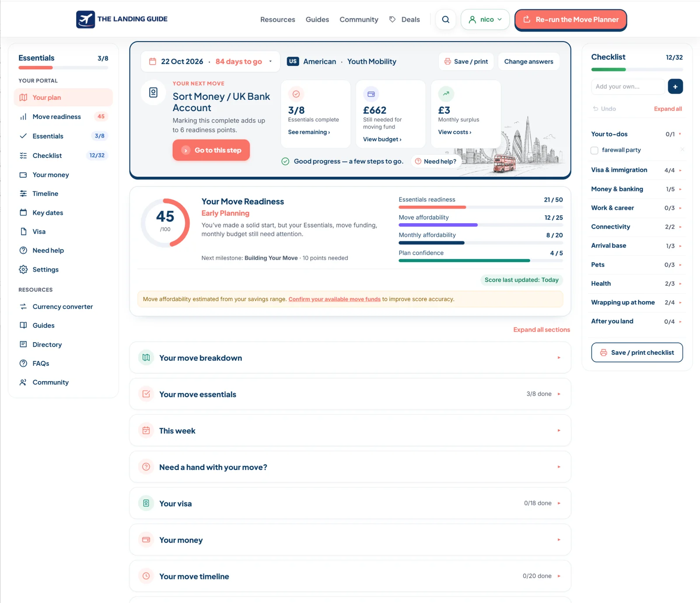Viewport: 700px width, 603px height.
Task: Click the wallet icon on moving fund card
Action: point(371,94)
